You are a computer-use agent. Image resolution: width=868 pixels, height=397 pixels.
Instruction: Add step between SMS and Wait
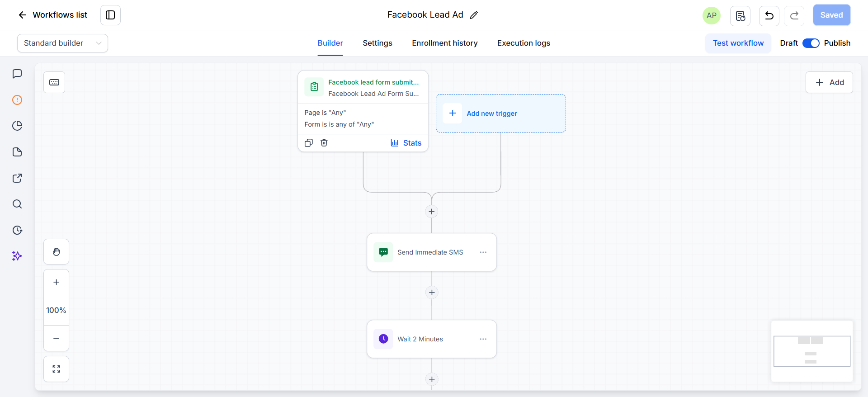[432, 293]
